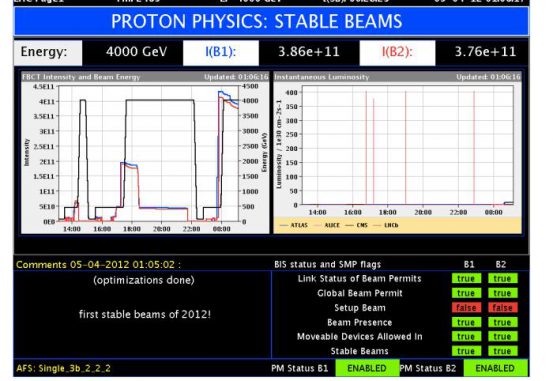Screen dimensions: 553x381
Task: Click the PROTON PHYSICS: STABLE BEAMS banner
Action: pos(271,21)
